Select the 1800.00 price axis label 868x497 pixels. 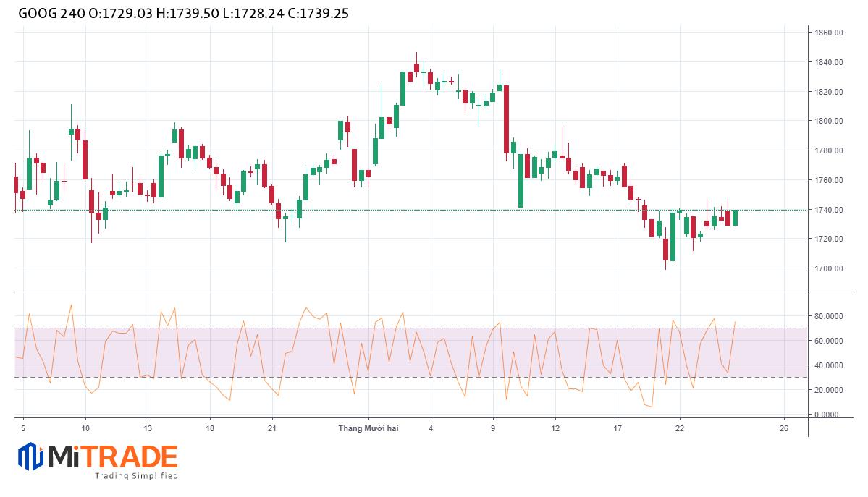[828, 122]
